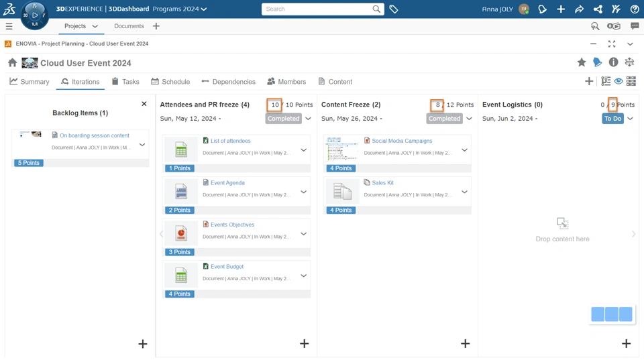Open the help question mark icon

coord(635,9)
